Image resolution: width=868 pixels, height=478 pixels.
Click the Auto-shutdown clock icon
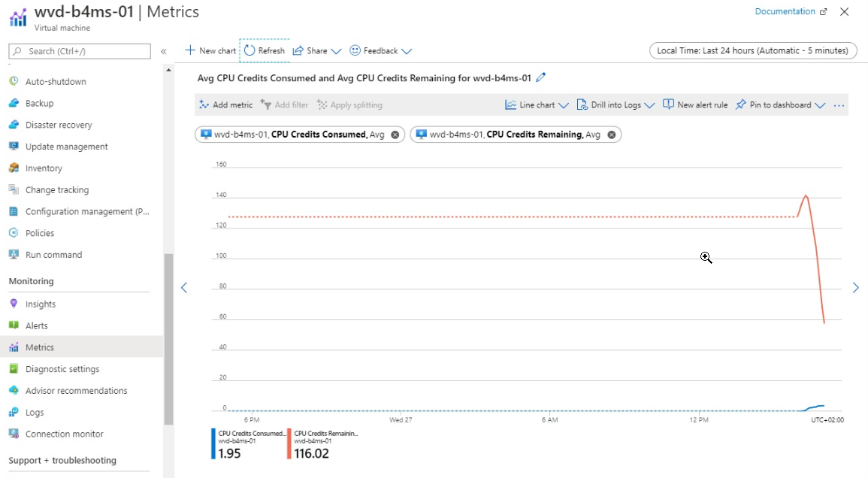pos(14,81)
